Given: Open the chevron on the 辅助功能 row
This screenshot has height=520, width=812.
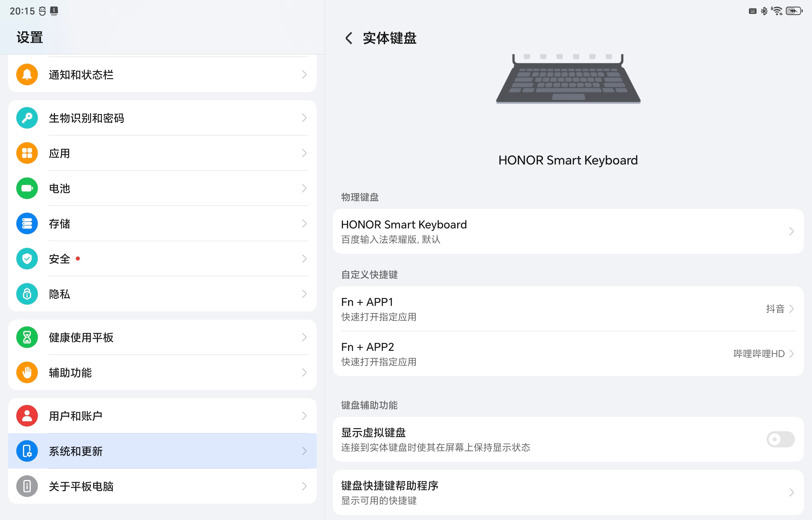Looking at the screenshot, I should click(304, 372).
